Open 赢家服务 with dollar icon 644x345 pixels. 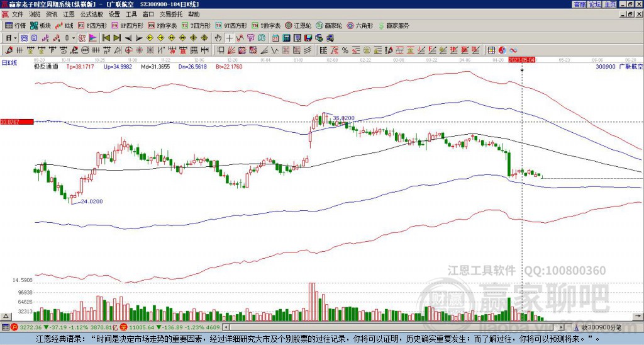click(x=394, y=25)
